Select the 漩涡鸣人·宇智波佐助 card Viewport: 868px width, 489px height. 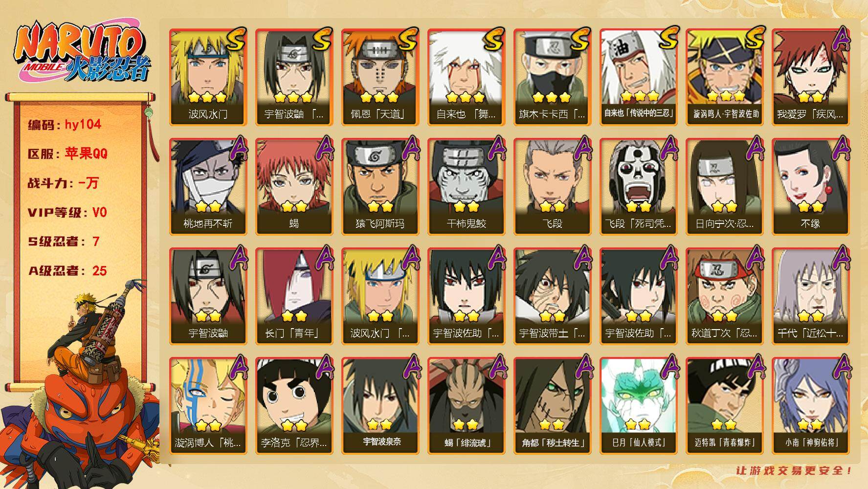(x=724, y=77)
